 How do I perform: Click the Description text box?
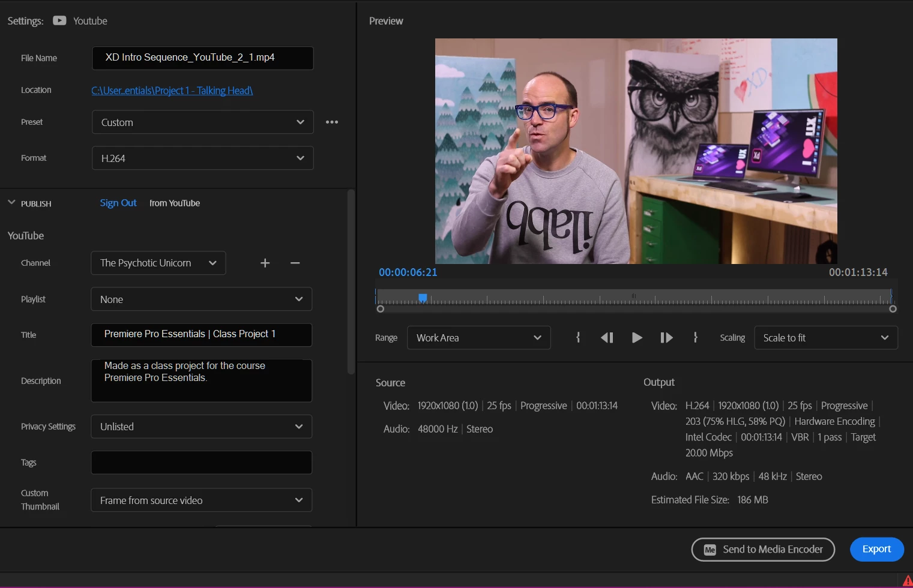click(x=201, y=380)
